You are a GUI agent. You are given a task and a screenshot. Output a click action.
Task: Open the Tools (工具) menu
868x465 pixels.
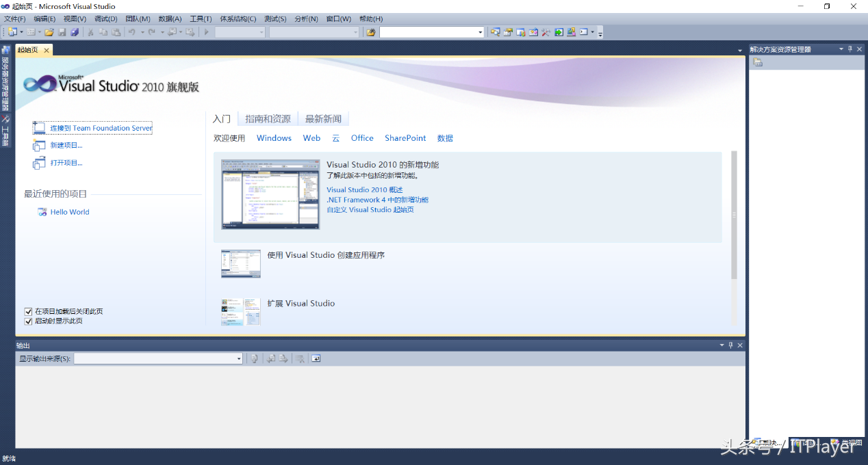[201, 18]
